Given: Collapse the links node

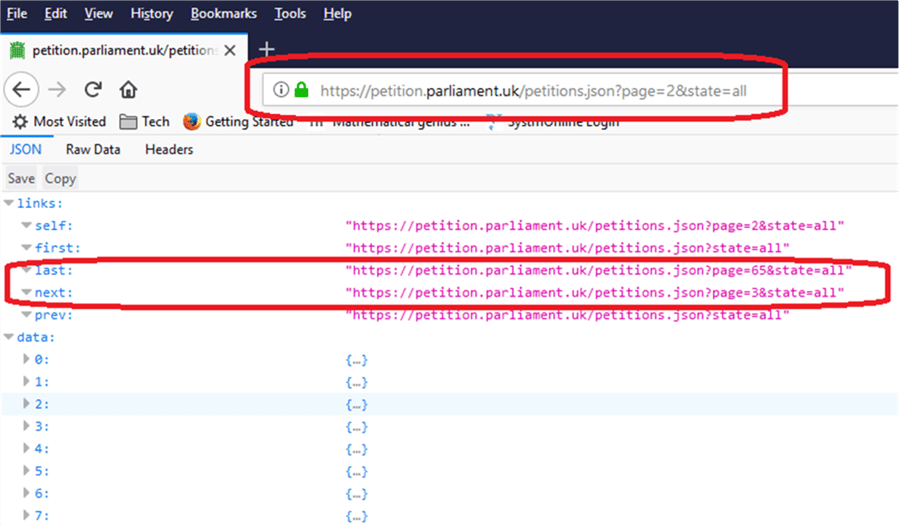Looking at the screenshot, I should pyautogui.click(x=9, y=203).
